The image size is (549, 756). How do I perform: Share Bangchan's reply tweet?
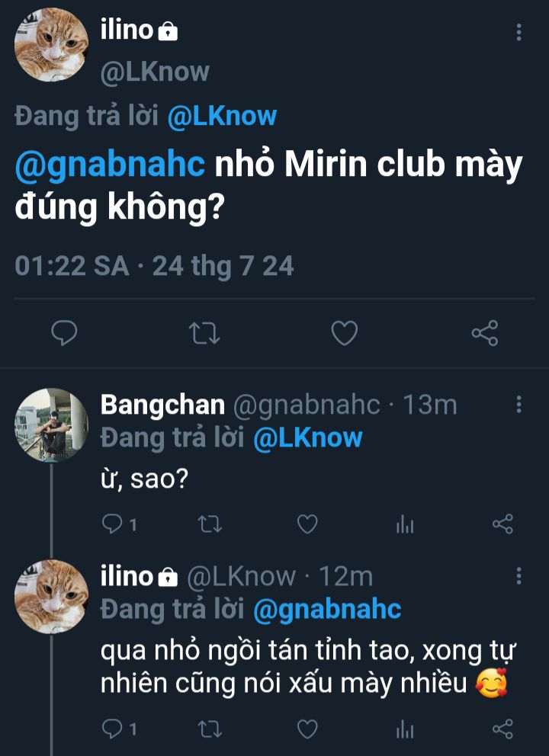coord(502,524)
